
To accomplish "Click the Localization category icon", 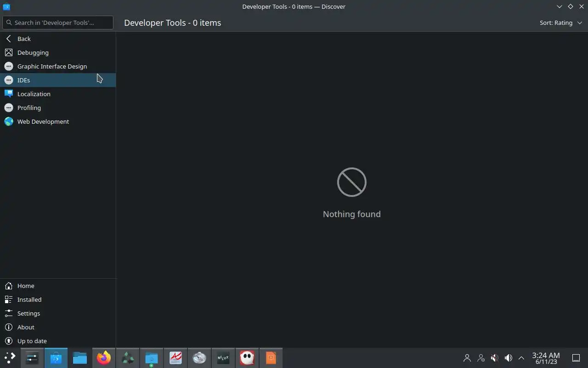I will point(9,94).
